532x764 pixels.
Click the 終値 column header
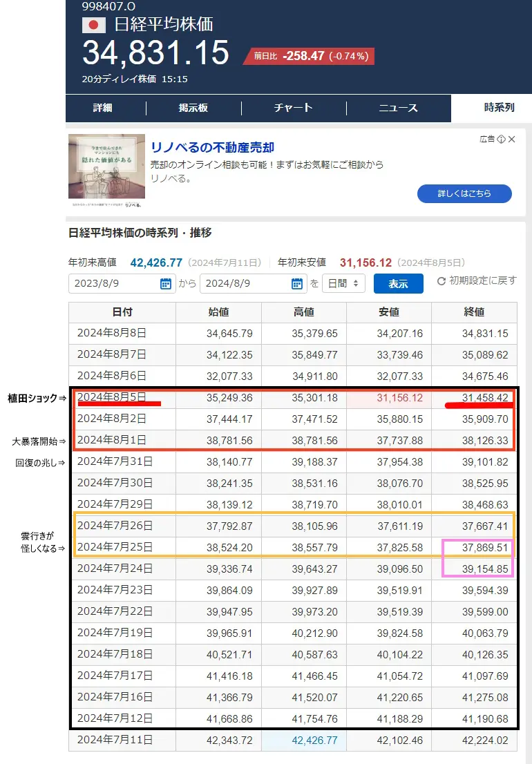[475, 312]
